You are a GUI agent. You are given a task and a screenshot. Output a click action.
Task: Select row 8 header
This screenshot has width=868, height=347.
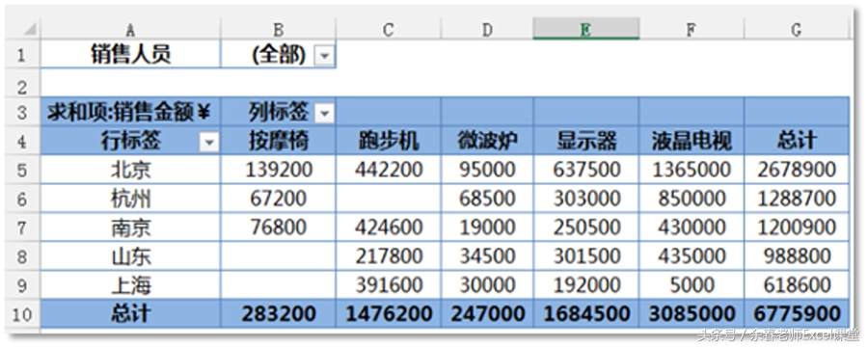(x=22, y=256)
